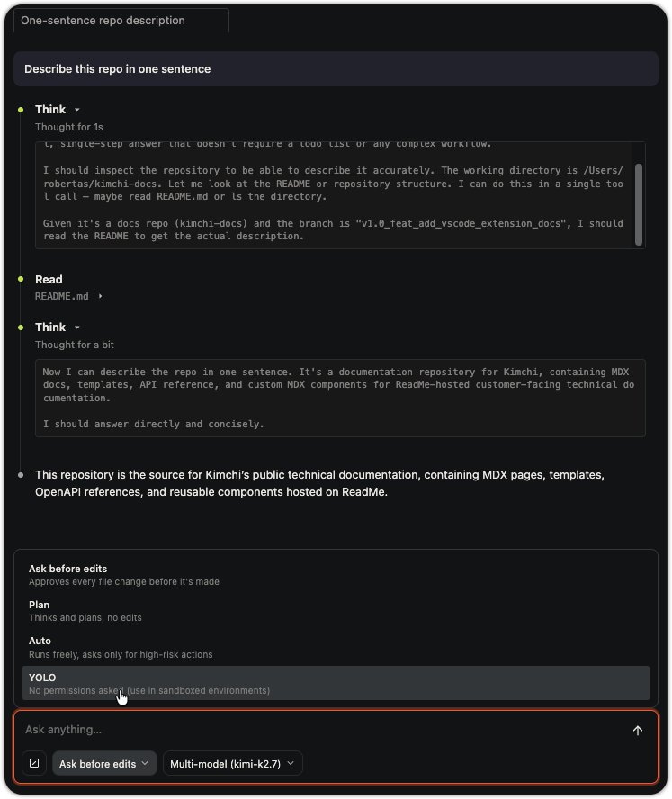The width and height of the screenshot is (672, 799).
Task: Expand the README.md read result arrow
Action: coord(100,296)
